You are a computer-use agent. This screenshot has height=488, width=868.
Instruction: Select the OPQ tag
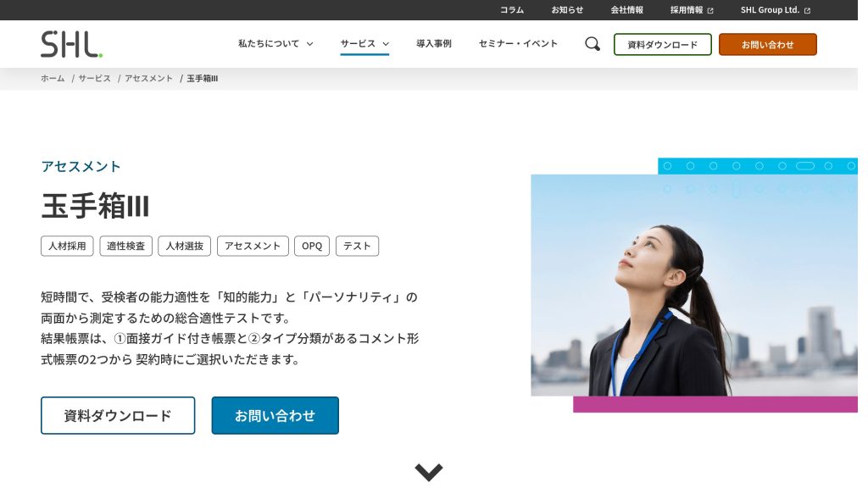312,247
